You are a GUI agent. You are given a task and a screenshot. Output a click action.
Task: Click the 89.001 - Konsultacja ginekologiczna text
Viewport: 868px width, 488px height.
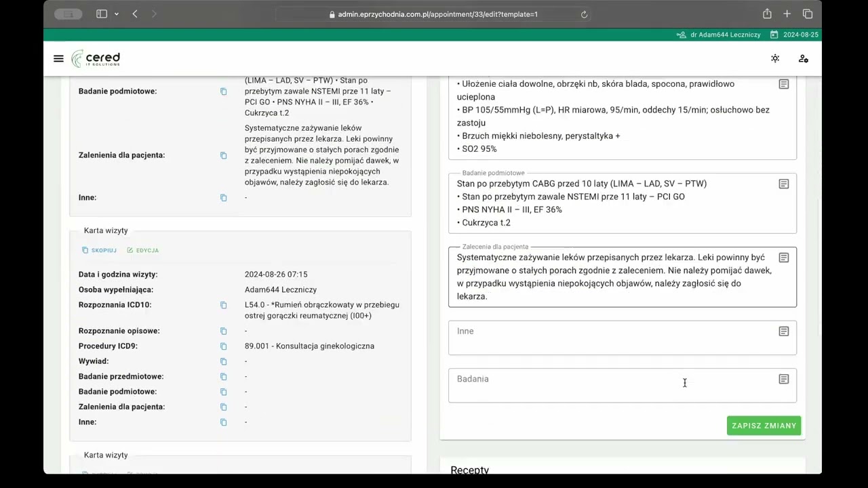(309, 346)
